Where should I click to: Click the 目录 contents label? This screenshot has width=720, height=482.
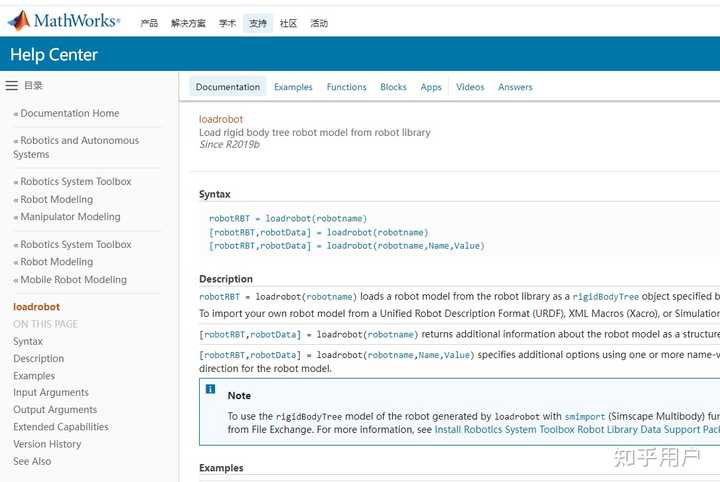click(33, 85)
